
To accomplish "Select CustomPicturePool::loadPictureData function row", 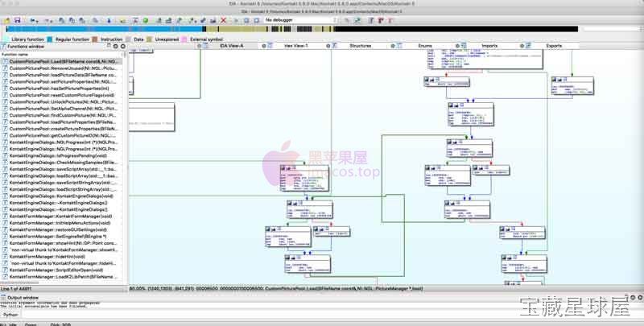I will coord(62,75).
